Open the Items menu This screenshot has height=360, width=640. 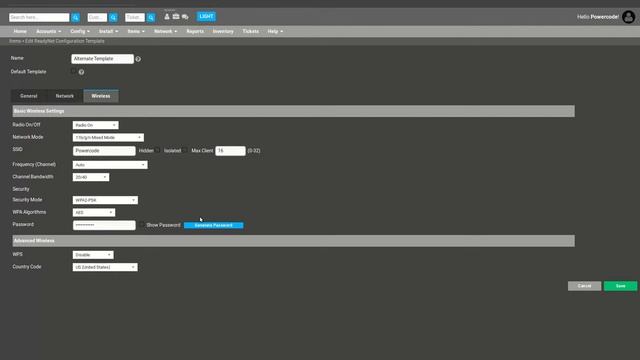(136, 31)
